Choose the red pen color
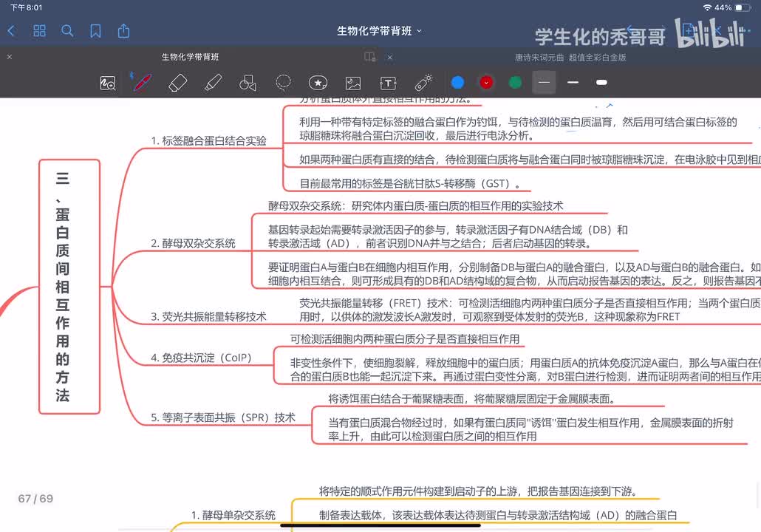The width and height of the screenshot is (761, 532). click(x=486, y=83)
